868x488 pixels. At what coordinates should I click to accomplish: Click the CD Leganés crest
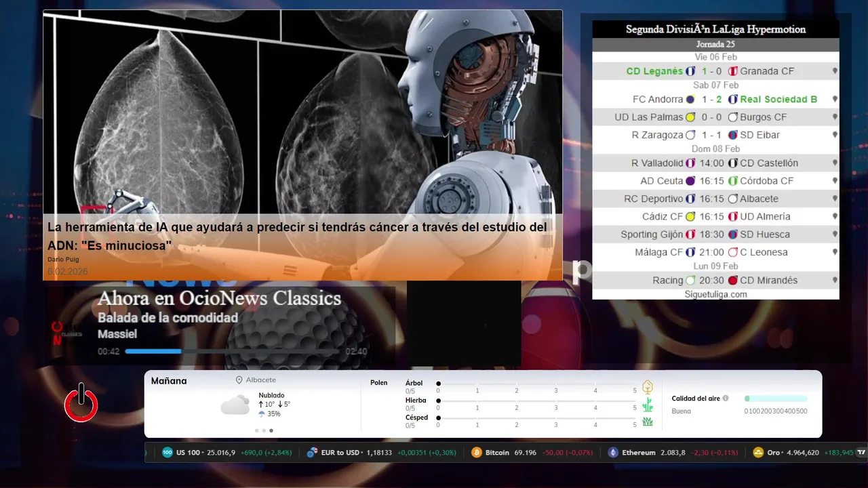pyautogui.click(x=690, y=71)
